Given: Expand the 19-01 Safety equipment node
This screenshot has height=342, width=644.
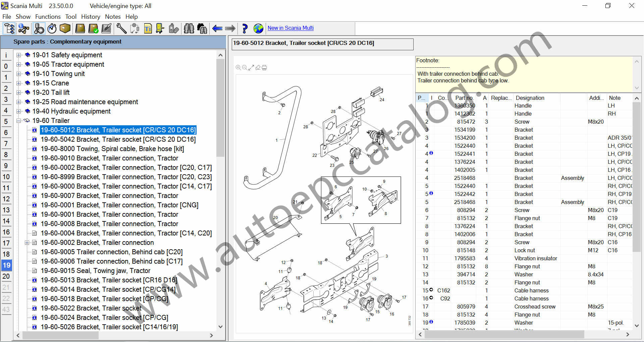Looking at the screenshot, I should click(19, 55).
